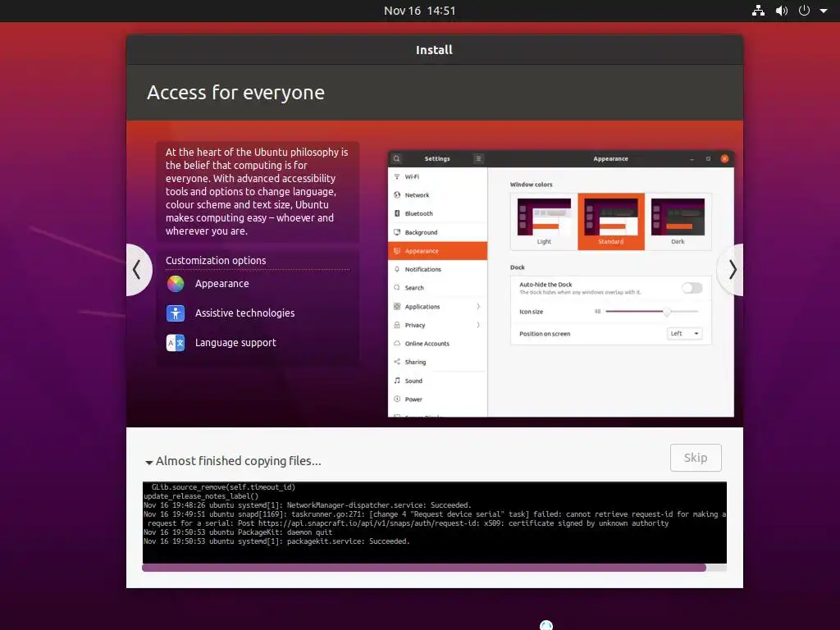This screenshot has width=840, height=630.
Task: Select Network in Settings sidebar
Action: click(x=438, y=195)
